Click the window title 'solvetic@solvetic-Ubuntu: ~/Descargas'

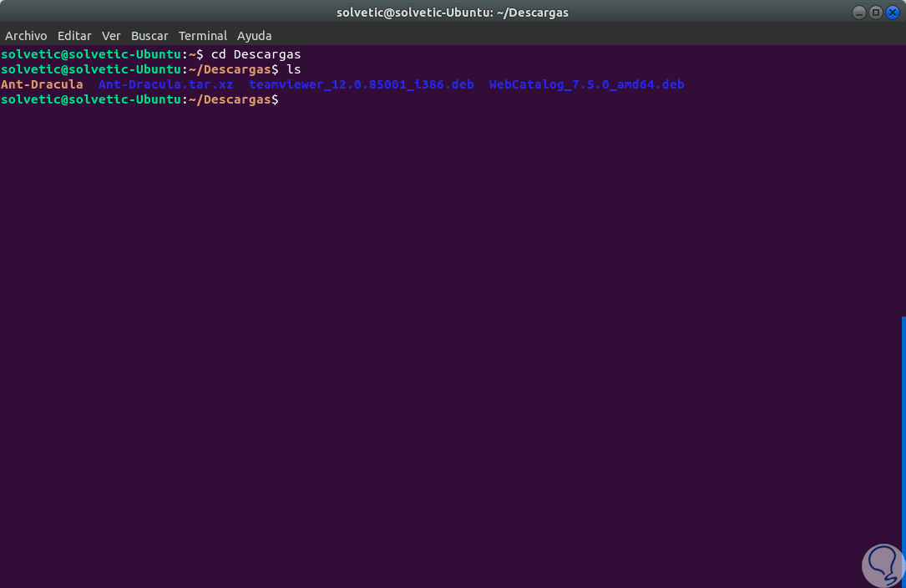click(x=453, y=13)
